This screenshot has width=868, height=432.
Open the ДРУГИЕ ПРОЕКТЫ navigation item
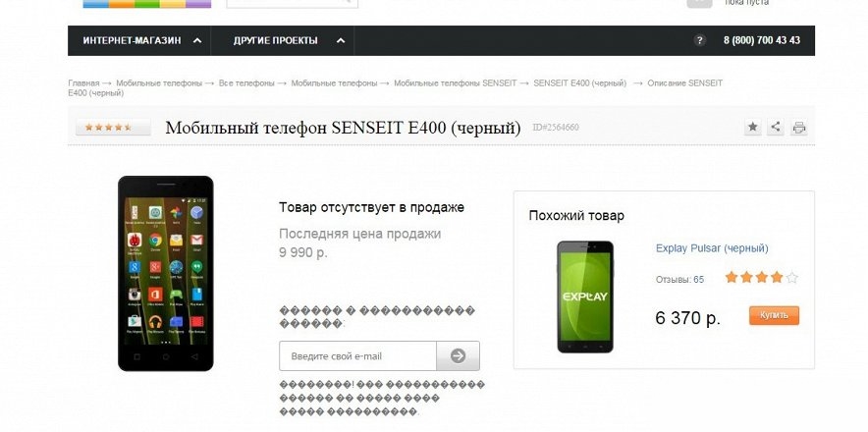276,40
